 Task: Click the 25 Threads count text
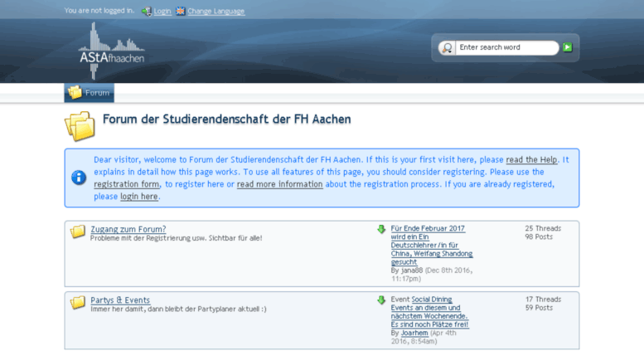pyautogui.click(x=543, y=228)
